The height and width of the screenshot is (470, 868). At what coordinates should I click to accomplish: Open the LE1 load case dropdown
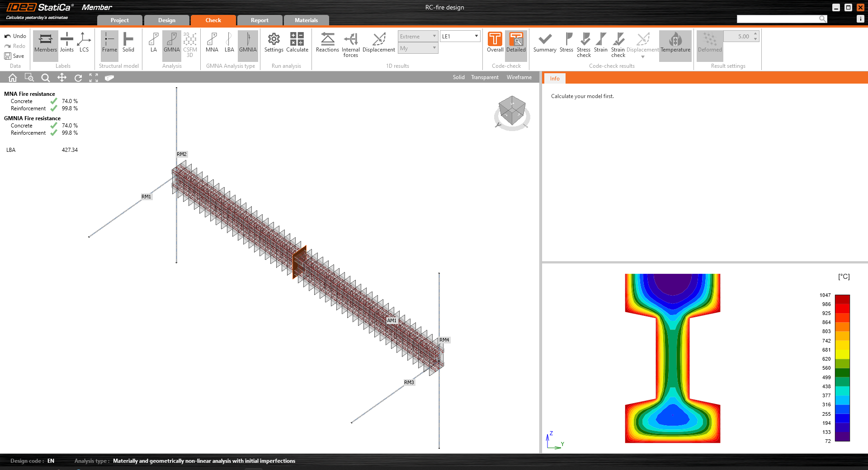(x=459, y=36)
